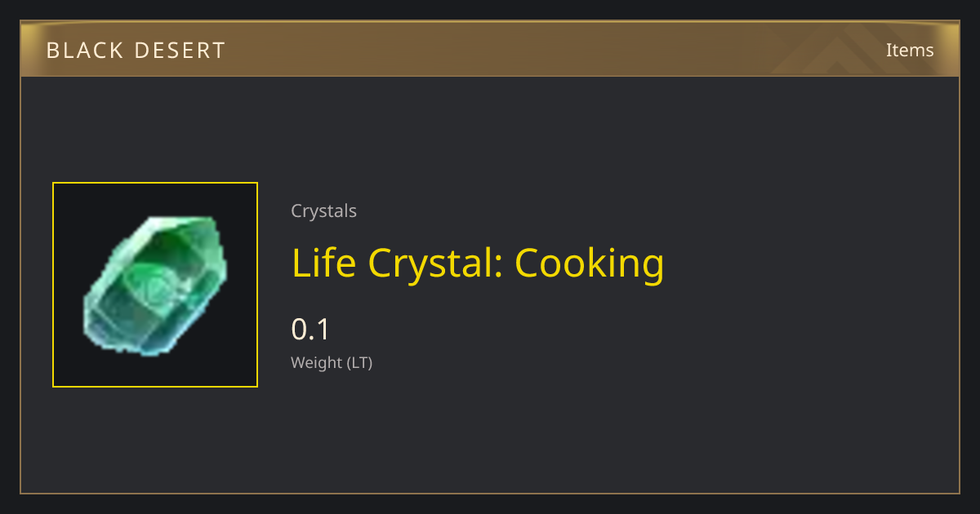Image resolution: width=980 pixels, height=514 pixels.
Task: Click the word Weight under 0.1
Action: 316,363
